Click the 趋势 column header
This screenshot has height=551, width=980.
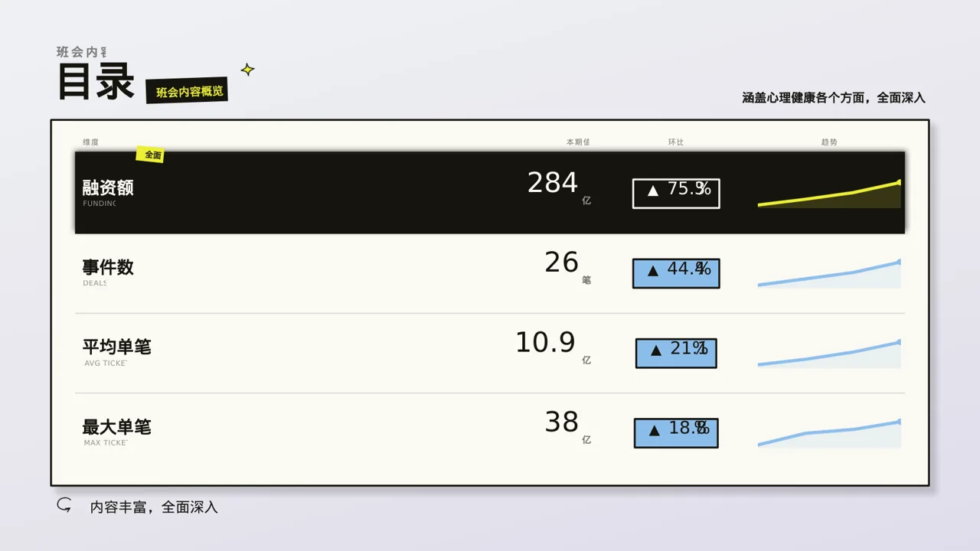click(829, 142)
